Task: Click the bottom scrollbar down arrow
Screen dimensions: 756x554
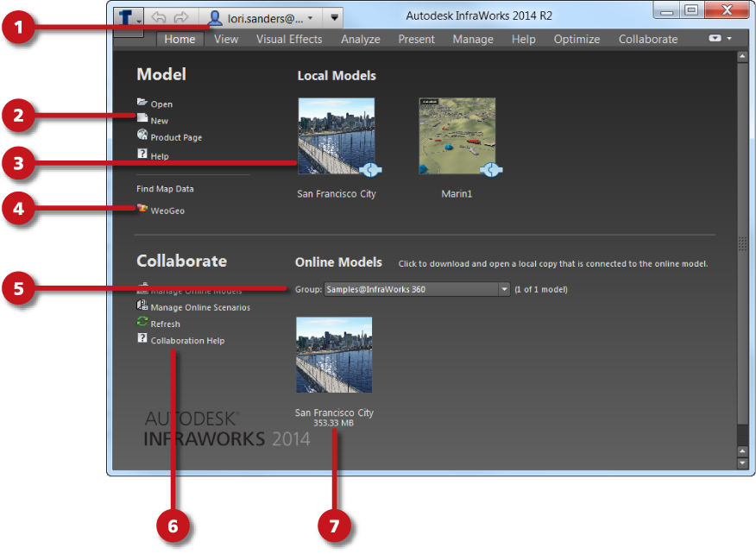Action: (742, 463)
